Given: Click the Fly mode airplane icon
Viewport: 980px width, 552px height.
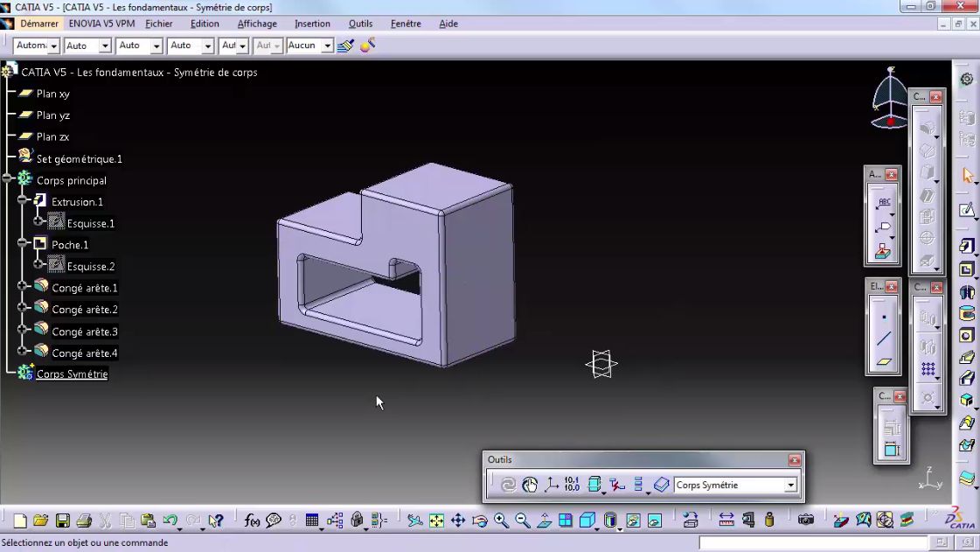Looking at the screenshot, I should (x=414, y=521).
